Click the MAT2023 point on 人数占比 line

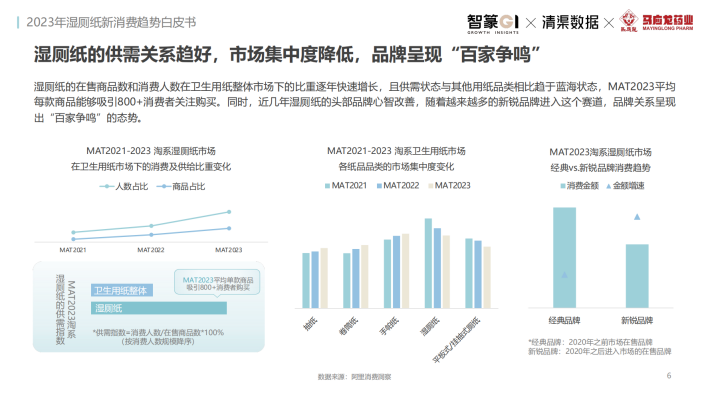click(x=229, y=212)
